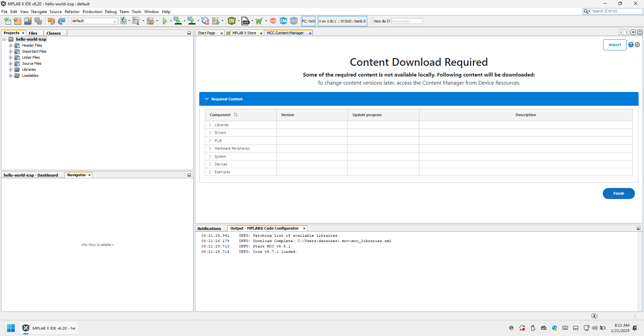
Task: Click the Undo arrow icon
Action: pos(51,21)
